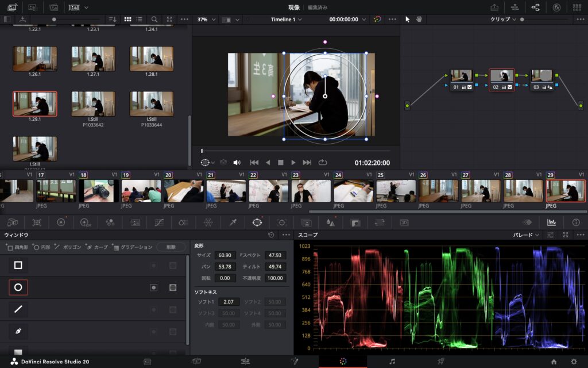Mute the viewer audio
This screenshot has width=588, height=368.
coord(237,163)
